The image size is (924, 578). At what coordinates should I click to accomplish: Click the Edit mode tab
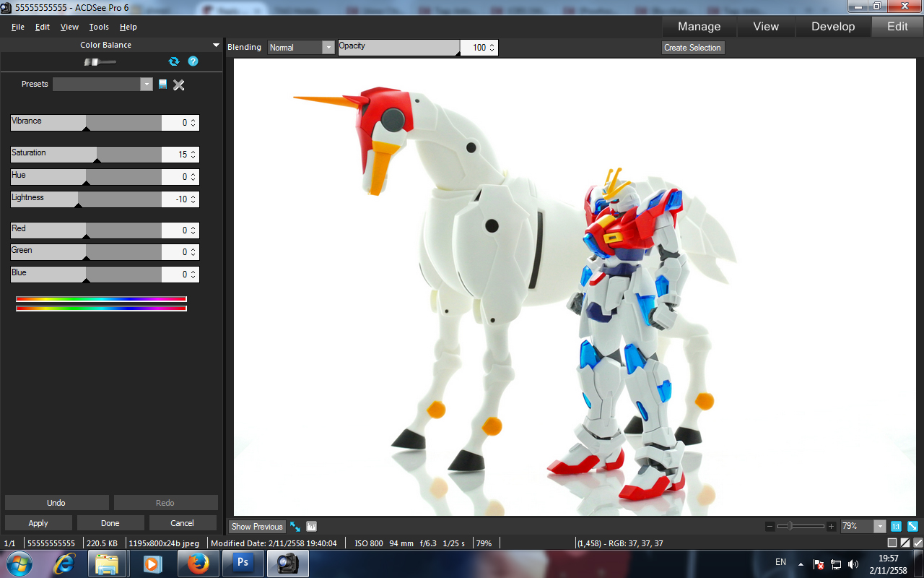pos(897,27)
